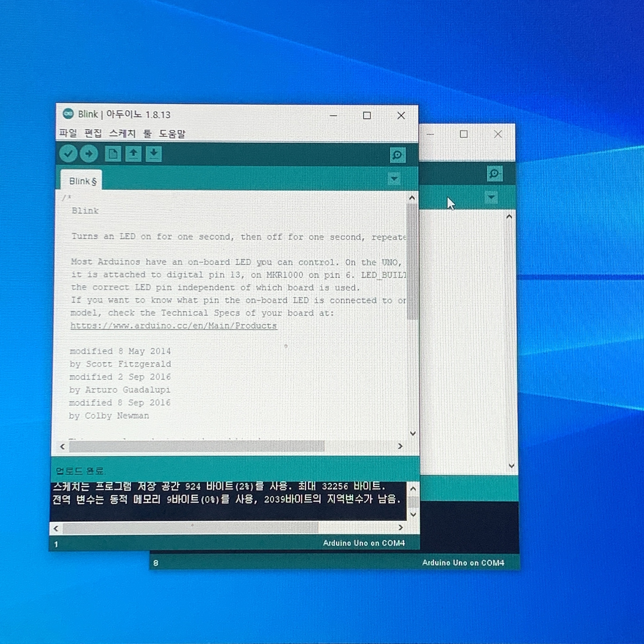Open the 스케치 menu
The width and height of the screenshot is (644, 644).
pyautogui.click(x=122, y=134)
